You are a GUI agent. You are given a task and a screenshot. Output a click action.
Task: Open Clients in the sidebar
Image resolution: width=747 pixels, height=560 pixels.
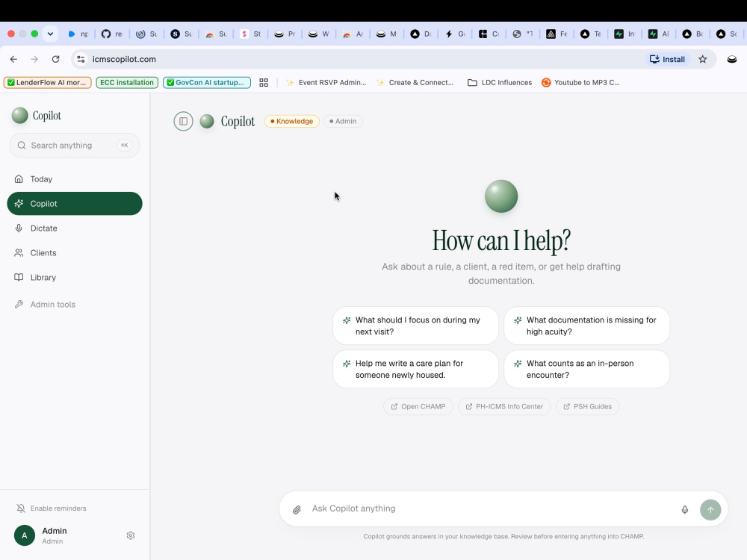(x=75, y=253)
